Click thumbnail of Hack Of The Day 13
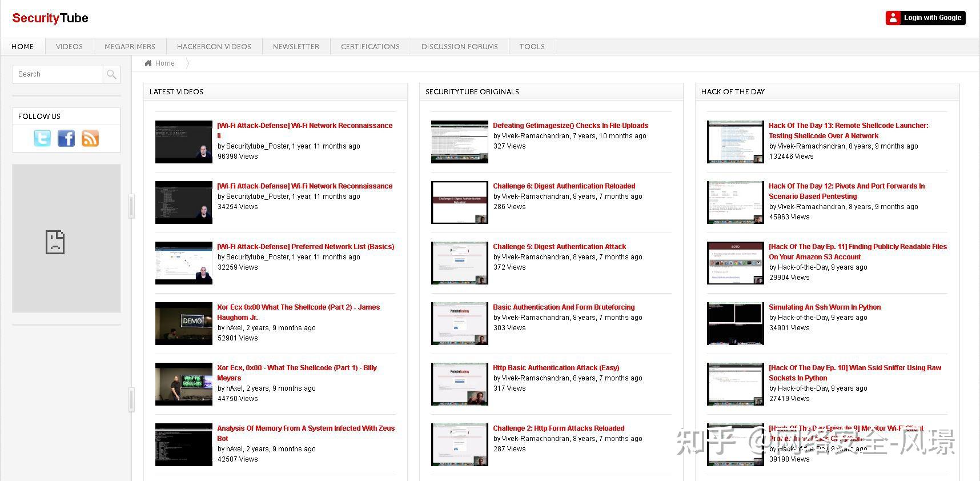Image resolution: width=980 pixels, height=481 pixels. [736, 142]
